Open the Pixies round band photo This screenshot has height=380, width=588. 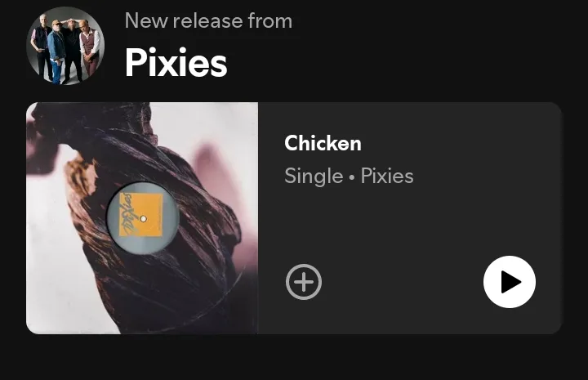tap(65, 46)
